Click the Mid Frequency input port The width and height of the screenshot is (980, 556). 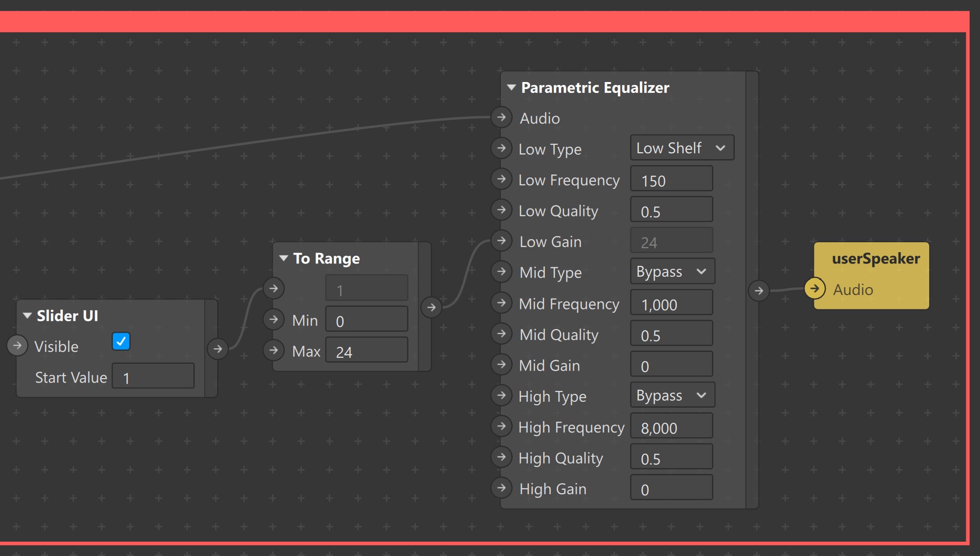point(501,302)
